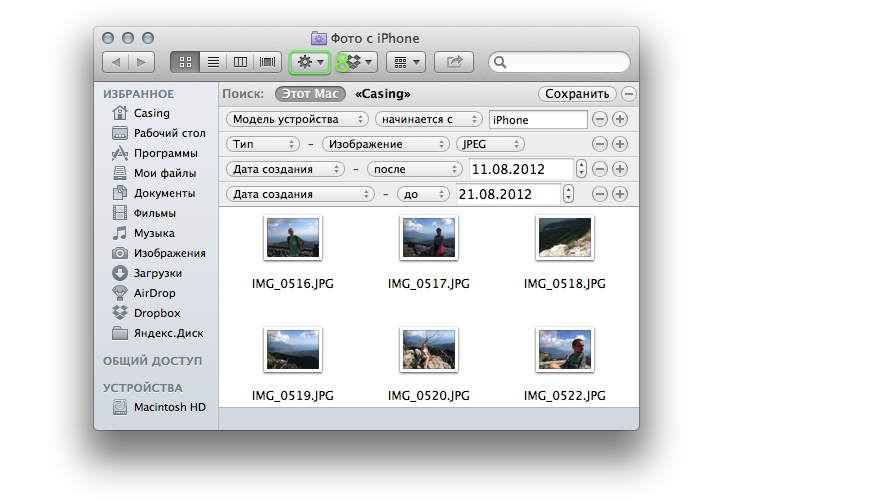Select «Этот Mac» search scope
The height and width of the screenshot is (501, 892).
pyautogui.click(x=310, y=94)
